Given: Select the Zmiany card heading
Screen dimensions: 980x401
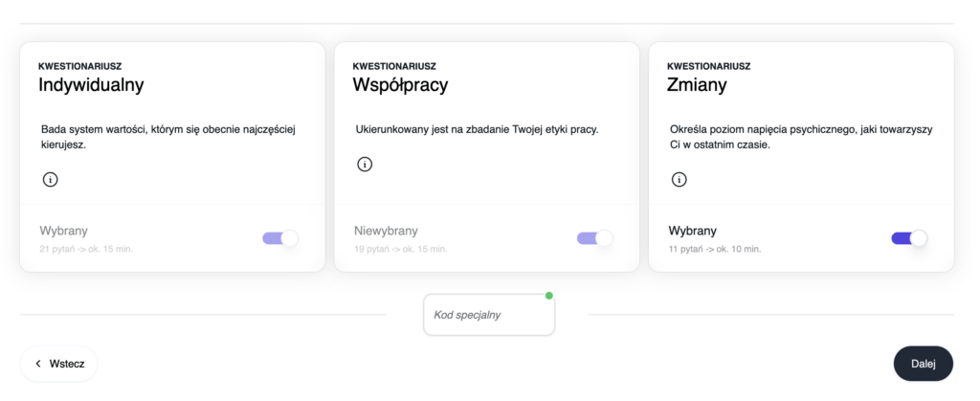Looking at the screenshot, I should click(697, 85).
